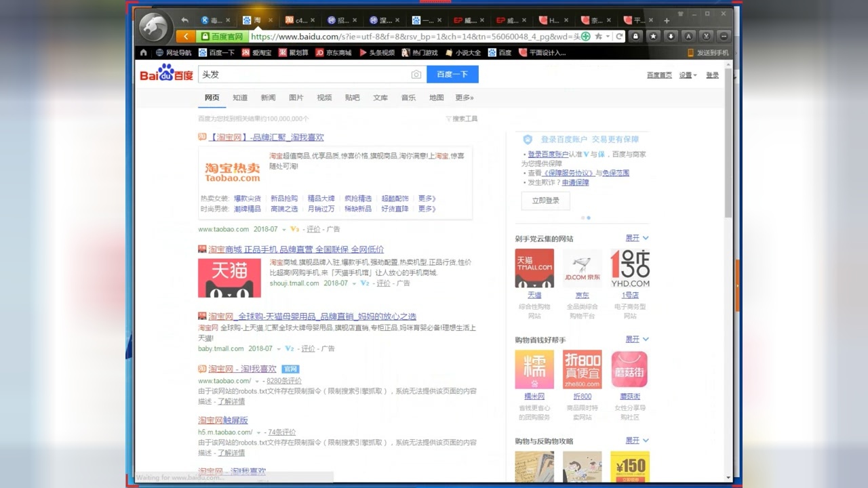The height and width of the screenshot is (488, 868).
Task: Open the 淘宝商城 正品手机 result link
Action: [x=296, y=249]
